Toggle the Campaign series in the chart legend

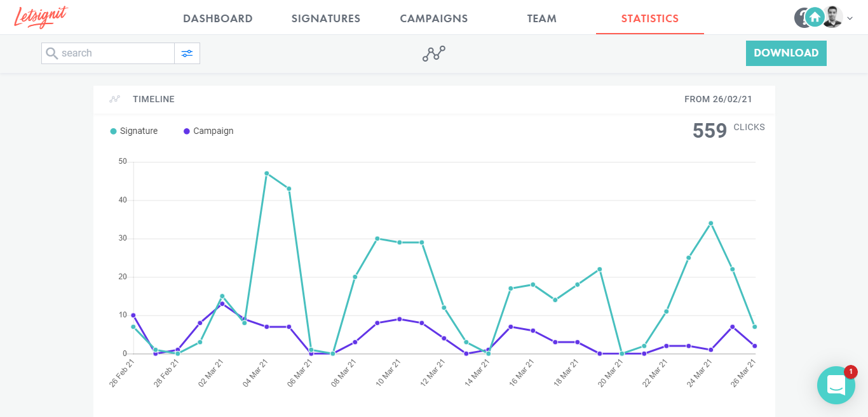coord(208,131)
